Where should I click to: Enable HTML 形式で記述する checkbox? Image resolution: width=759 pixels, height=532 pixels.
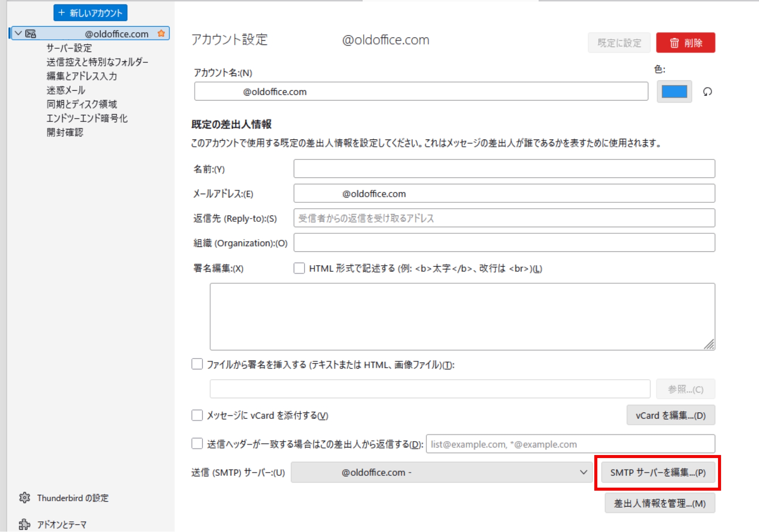[x=299, y=268]
